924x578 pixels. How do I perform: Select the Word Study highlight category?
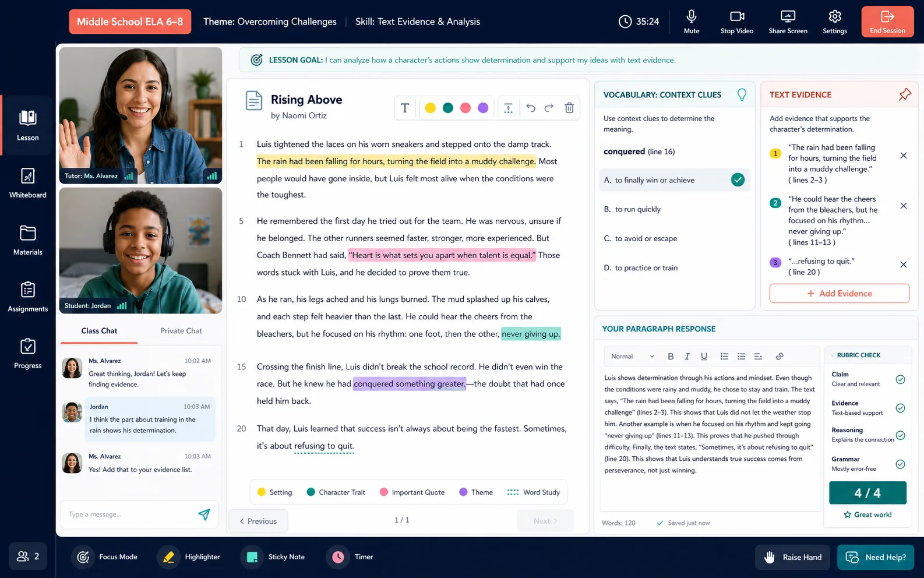pyautogui.click(x=533, y=492)
